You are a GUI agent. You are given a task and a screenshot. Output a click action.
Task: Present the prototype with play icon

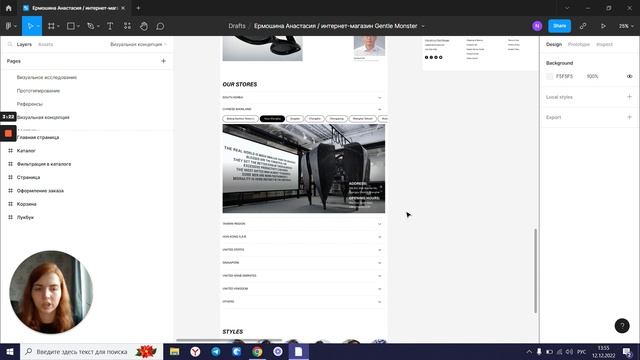603,26
